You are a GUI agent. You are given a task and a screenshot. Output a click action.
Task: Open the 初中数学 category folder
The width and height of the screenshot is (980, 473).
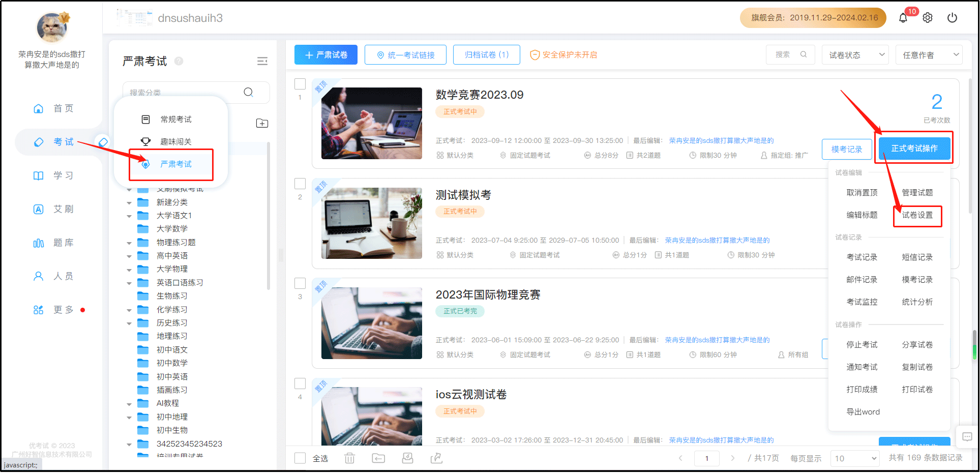click(172, 363)
